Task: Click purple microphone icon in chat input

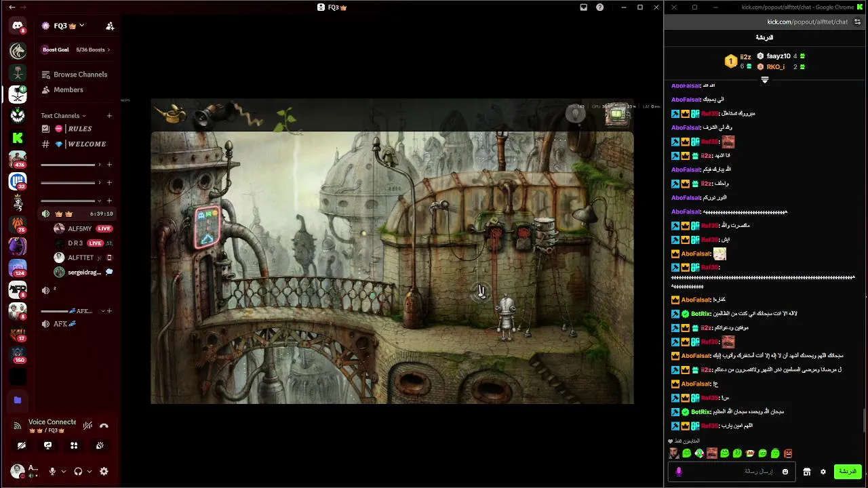Action: 679,472
